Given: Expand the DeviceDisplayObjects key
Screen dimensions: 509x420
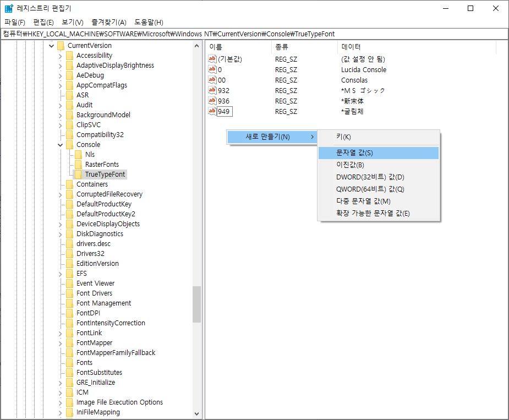Looking at the screenshot, I should tap(60, 225).
